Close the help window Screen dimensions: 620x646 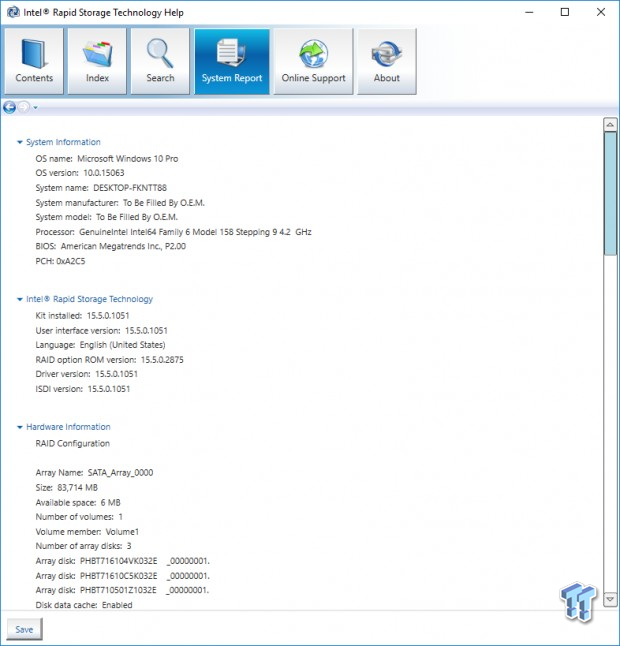(x=601, y=12)
